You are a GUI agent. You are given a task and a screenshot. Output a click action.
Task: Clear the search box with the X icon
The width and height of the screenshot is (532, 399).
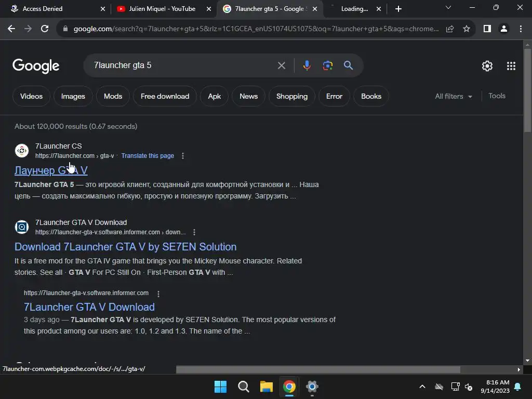click(281, 65)
